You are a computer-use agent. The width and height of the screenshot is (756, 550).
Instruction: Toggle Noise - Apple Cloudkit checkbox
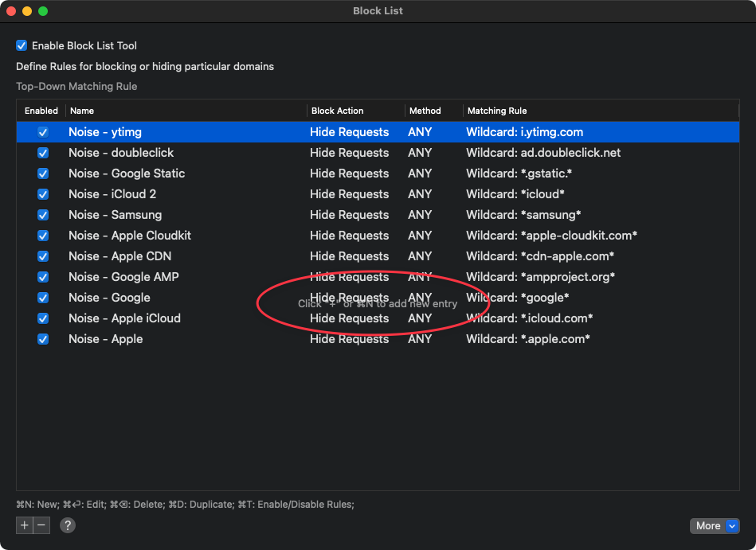pyautogui.click(x=43, y=236)
